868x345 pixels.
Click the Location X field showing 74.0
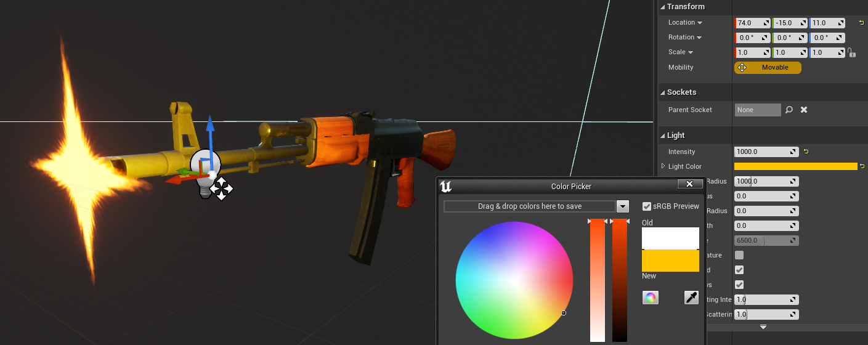753,23
